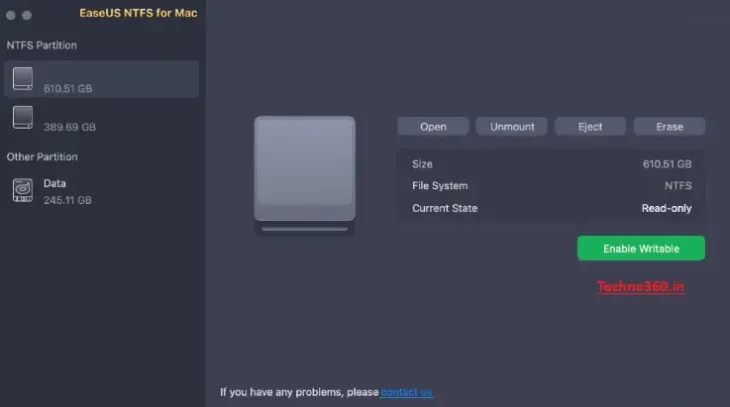Click the Erase button
The height and width of the screenshot is (407, 730).
pyautogui.click(x=669, y=127)
